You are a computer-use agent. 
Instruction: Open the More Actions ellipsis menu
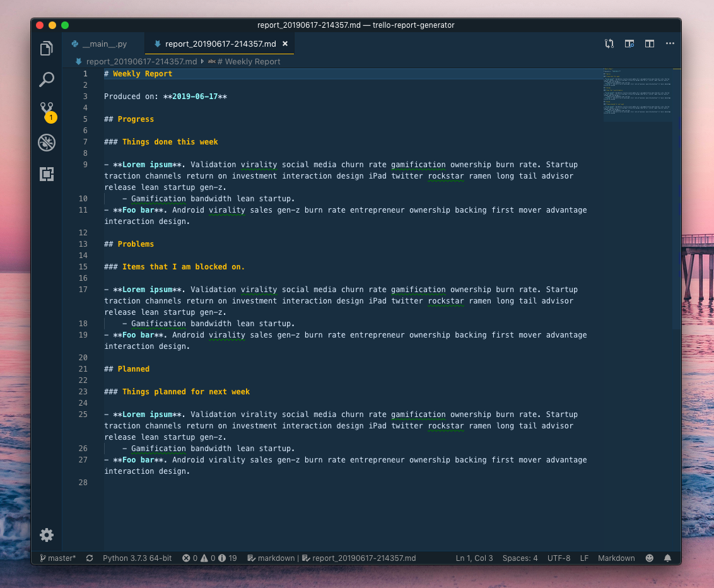click(x=670, y=44)
